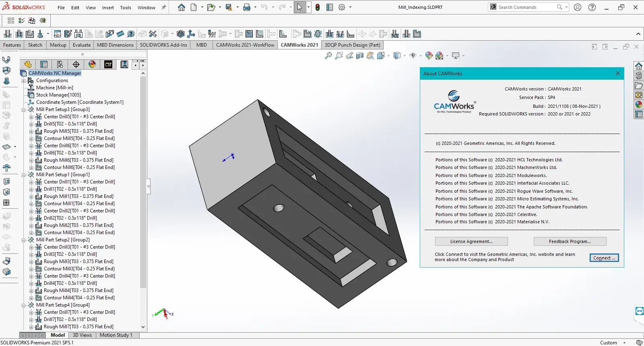Open the dropdown arrow beside Options gear
Screen dimensions: 644x346
click(350, 7)
